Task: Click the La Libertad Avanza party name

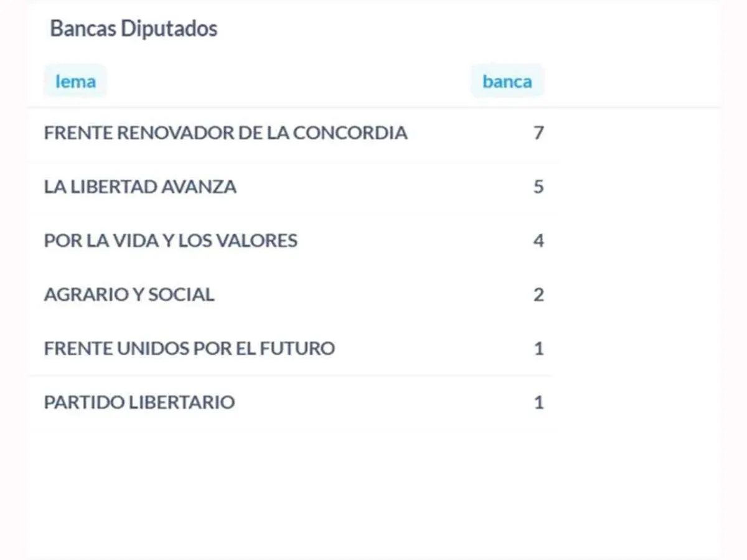Action: coord(140,187)
